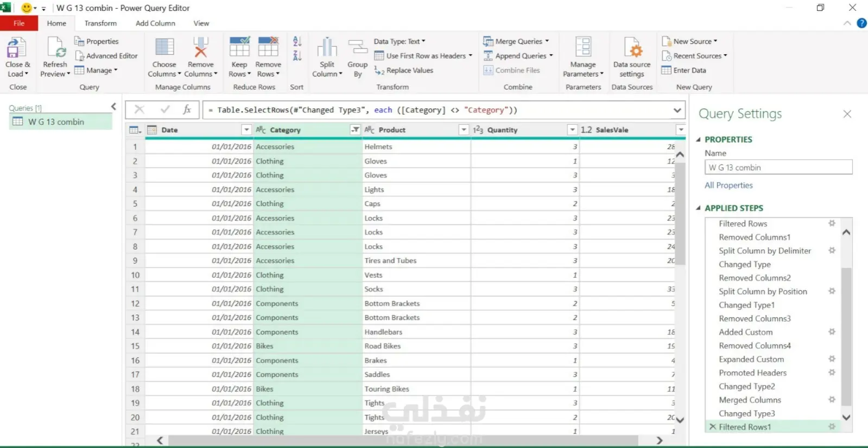Open All Properties link
The height and width of the screenshot is (448, 868).
pos(728,185)
